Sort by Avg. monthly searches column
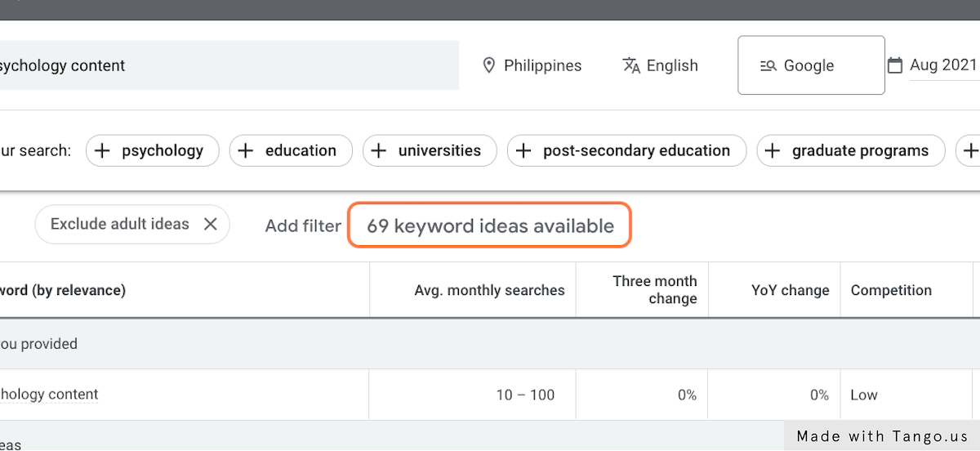980x451 pixels. 489,290
